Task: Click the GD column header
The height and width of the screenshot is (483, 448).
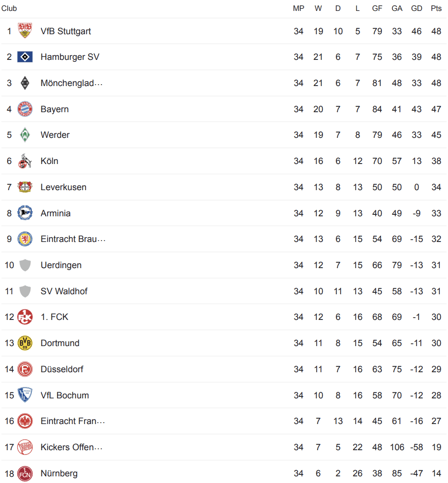Action: pos(417,8)
